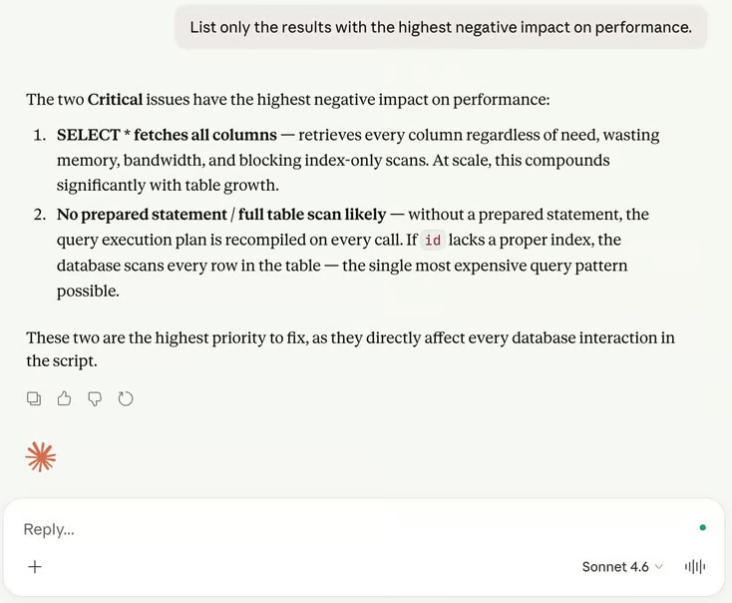Screen dimensions: 732x603
Task: Click the green status dot in reply box
Action: [703, 528]
